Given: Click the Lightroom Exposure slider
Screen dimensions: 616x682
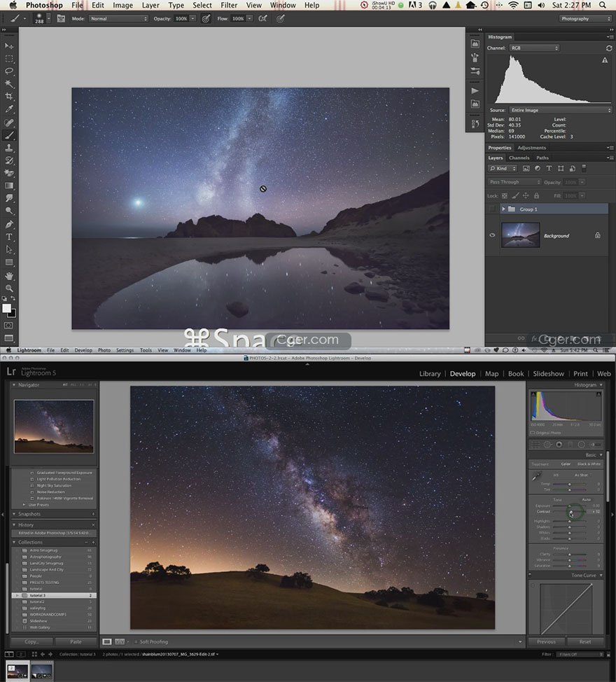Looking at the screenshot, I should click(x=570, y=506).
